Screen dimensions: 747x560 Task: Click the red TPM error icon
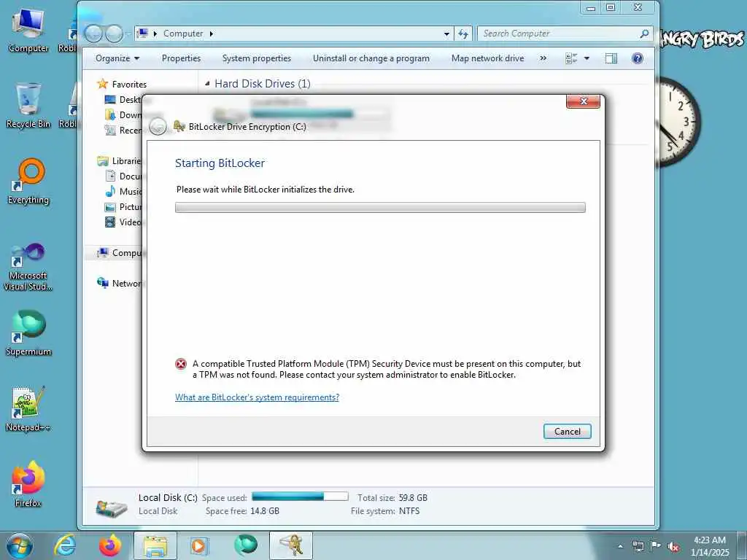tap(181, 365)
